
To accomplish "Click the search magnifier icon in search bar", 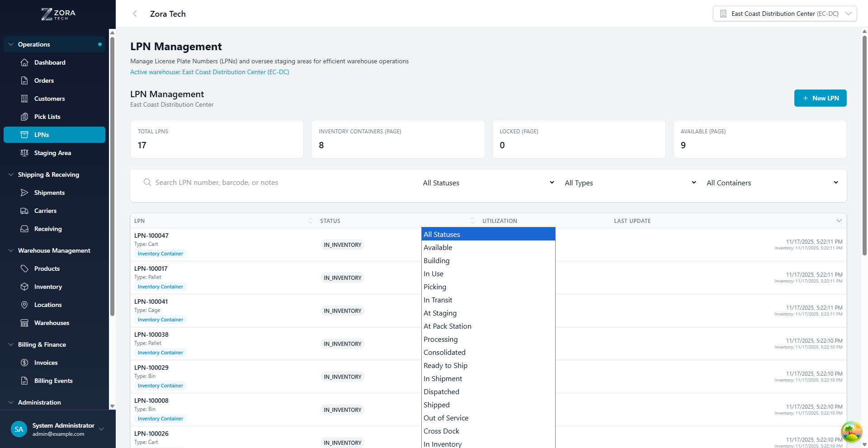I will click(147, 182).
